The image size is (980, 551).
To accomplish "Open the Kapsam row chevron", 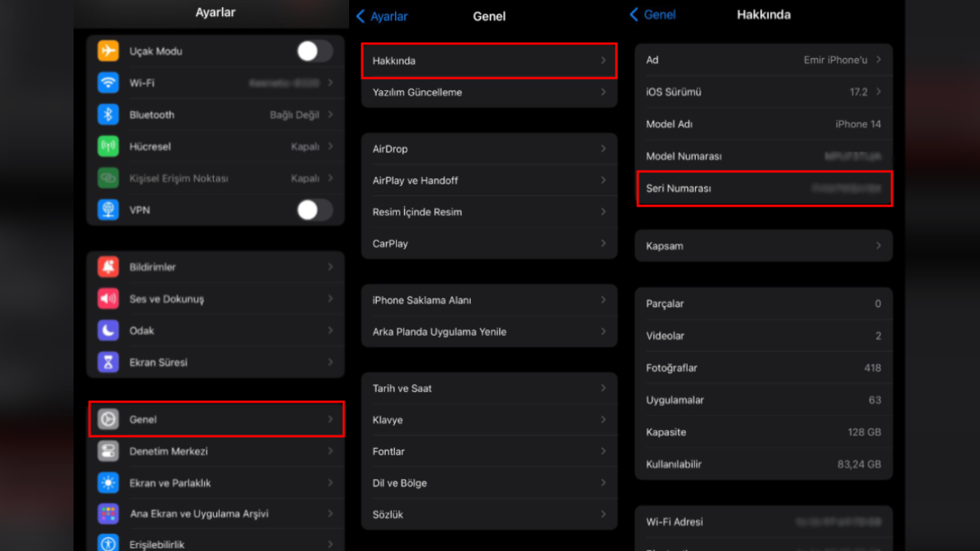I will [x=878, y=246].
